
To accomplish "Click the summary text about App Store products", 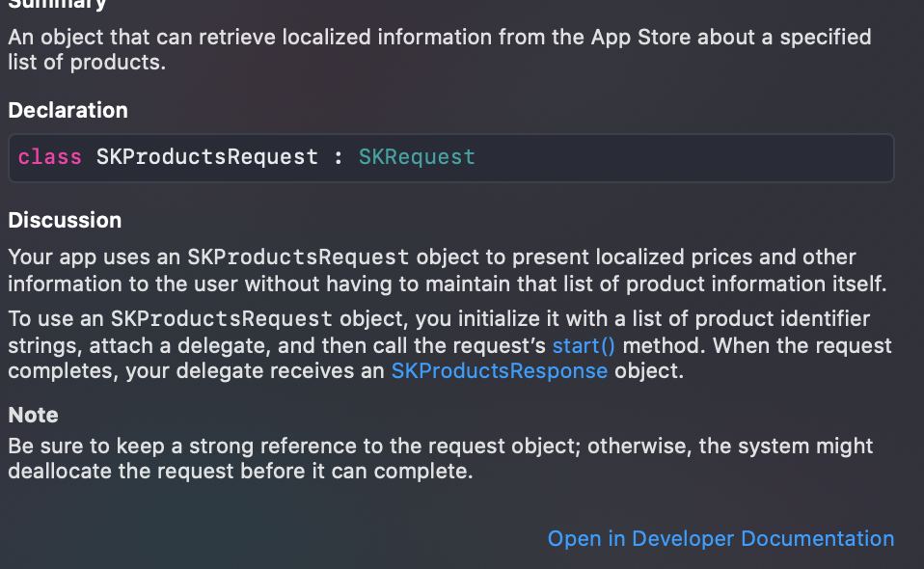I will pos(440,49).
